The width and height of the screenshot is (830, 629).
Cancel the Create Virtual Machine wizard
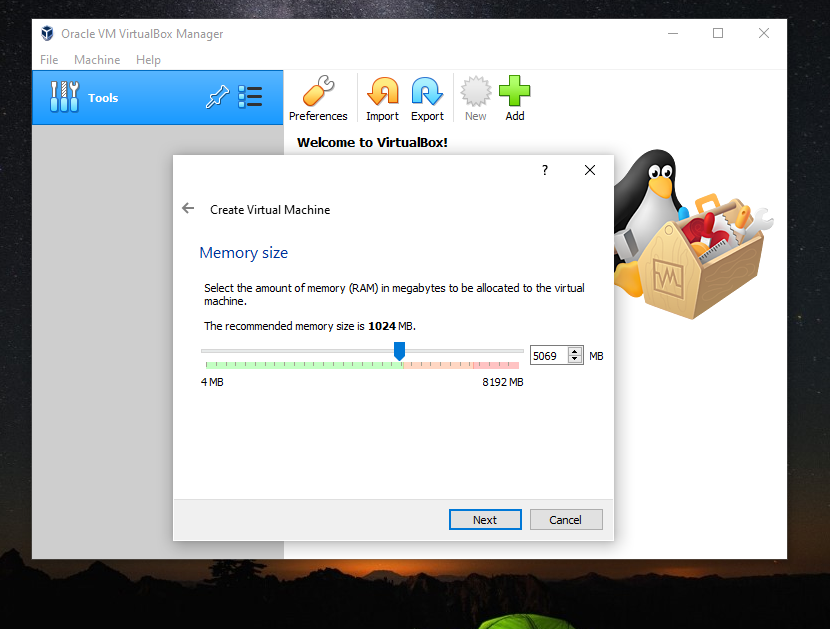point(566,519)
